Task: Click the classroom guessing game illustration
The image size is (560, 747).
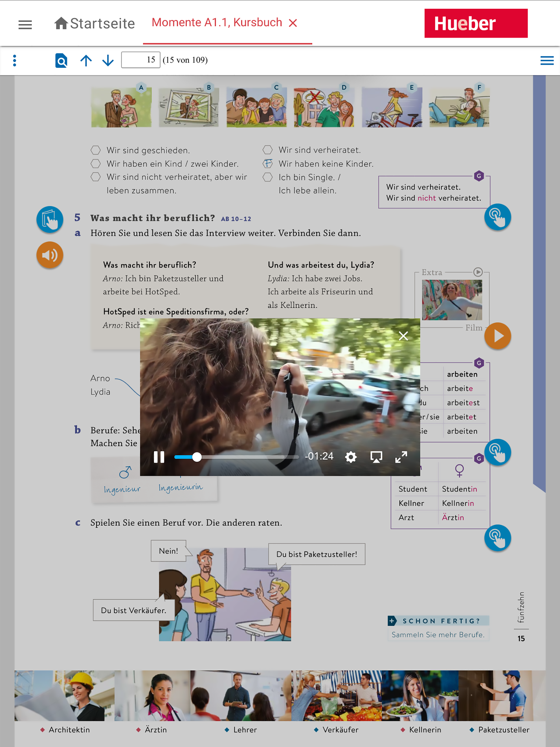Action: 225,594
